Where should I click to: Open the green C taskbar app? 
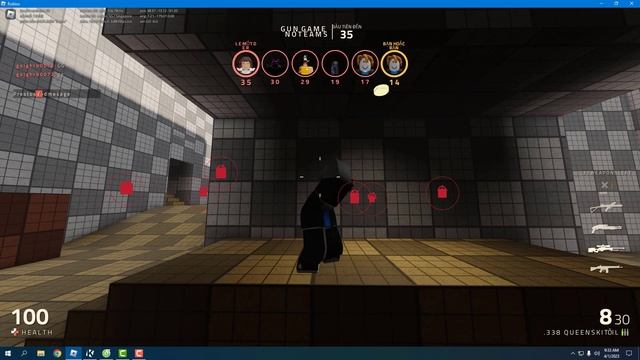(x=122, y=353)
